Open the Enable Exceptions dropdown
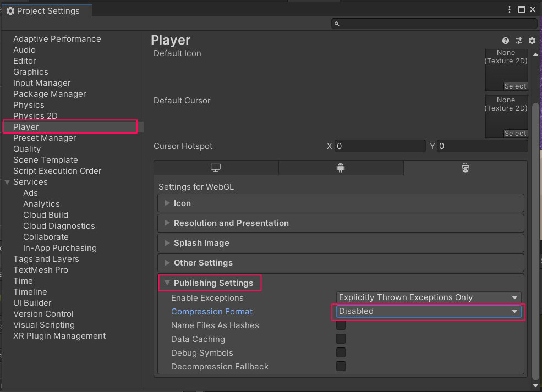Viewport: 542px width, 392px height. pyautogui.click(x=429, y=297)
